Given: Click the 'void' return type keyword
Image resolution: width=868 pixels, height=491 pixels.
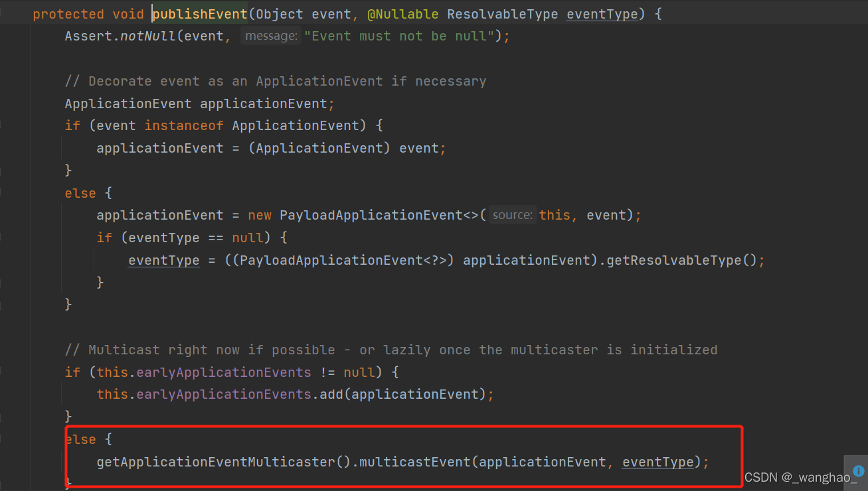Looking at the screenshot, I should (x=128, y=14).
